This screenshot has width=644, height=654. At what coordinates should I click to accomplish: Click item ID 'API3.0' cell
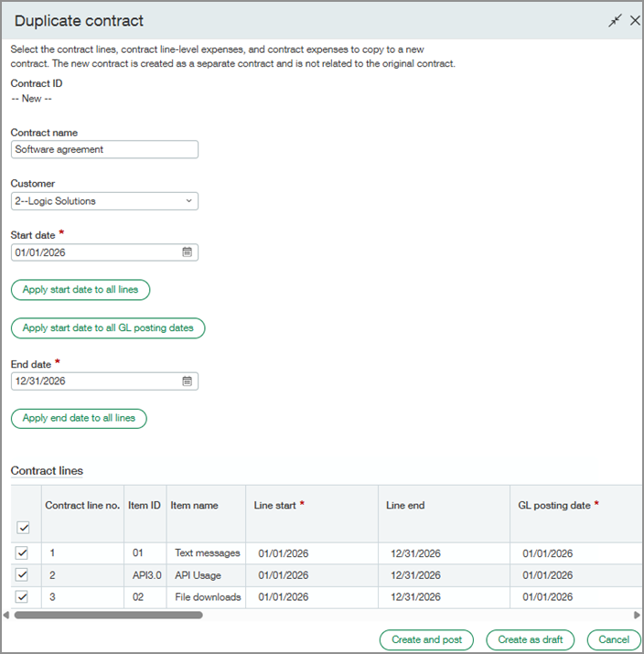[146, 575]
